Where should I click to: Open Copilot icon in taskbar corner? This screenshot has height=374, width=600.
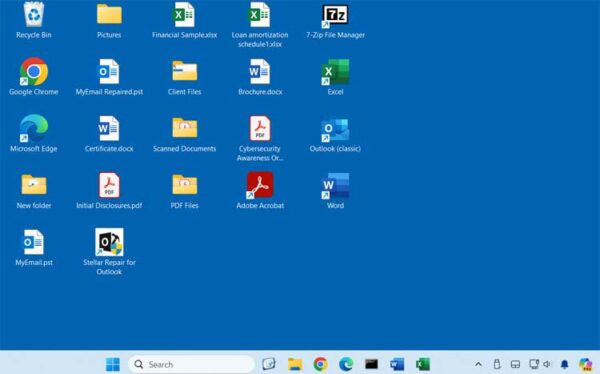click(585, 364)
